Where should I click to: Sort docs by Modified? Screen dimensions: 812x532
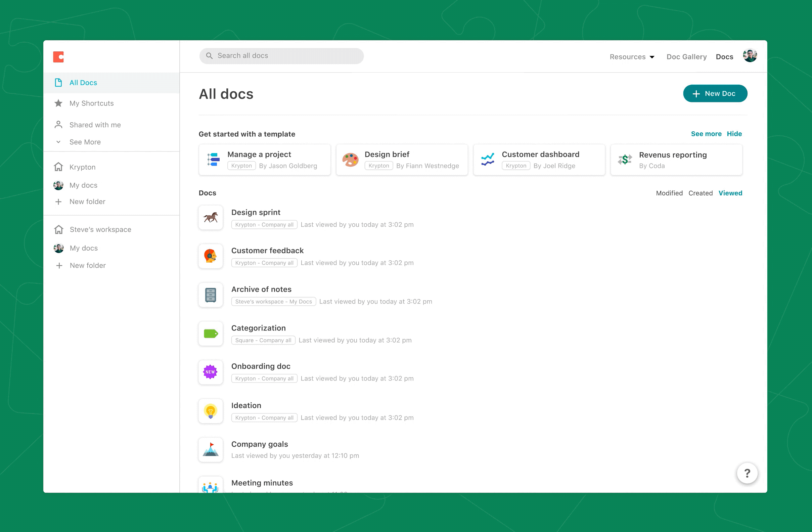(x=669, y=193)
